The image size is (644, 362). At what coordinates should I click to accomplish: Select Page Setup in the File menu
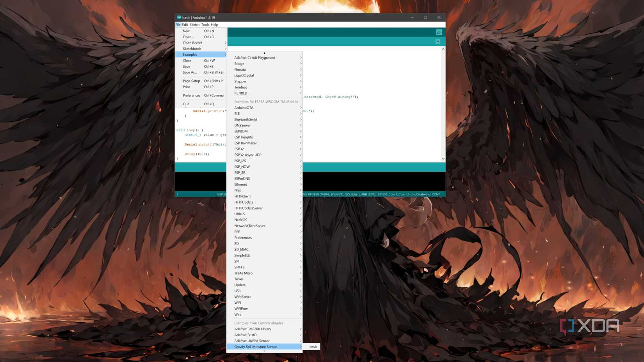coord(201,81)
